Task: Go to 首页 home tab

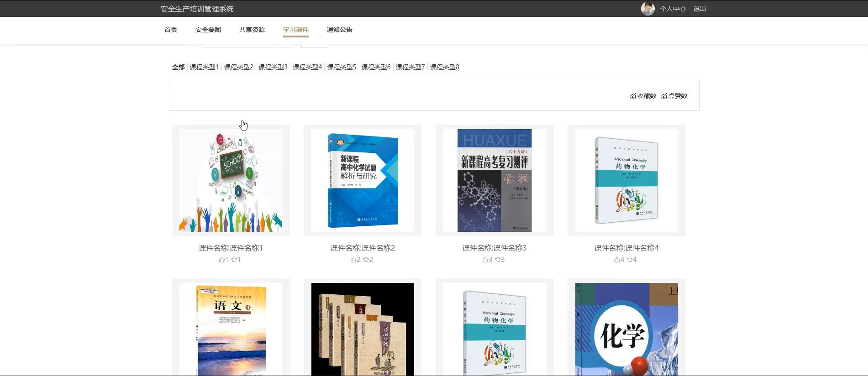Action: click(171, 30)
